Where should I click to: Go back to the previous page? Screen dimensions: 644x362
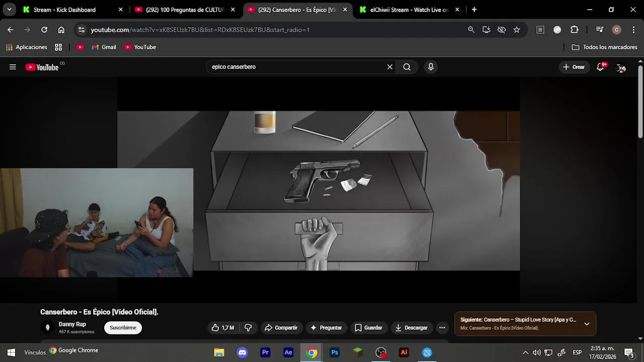point(11,30)
